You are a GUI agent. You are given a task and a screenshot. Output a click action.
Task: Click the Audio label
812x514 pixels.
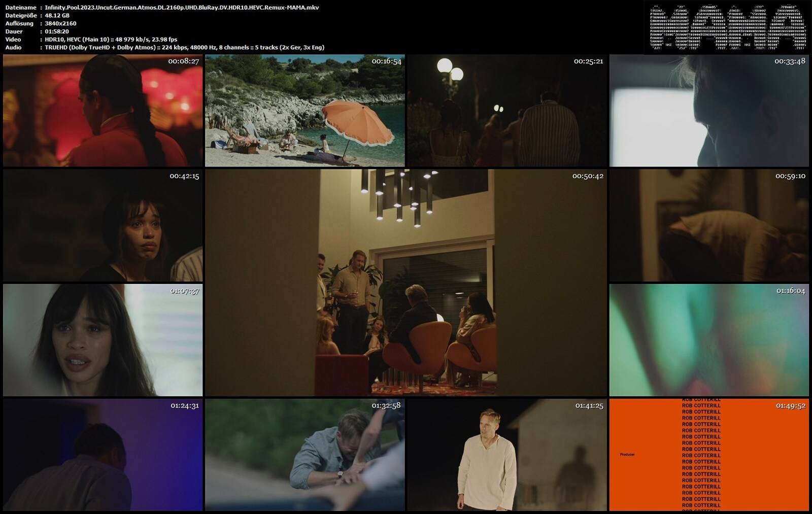point(14,47)
